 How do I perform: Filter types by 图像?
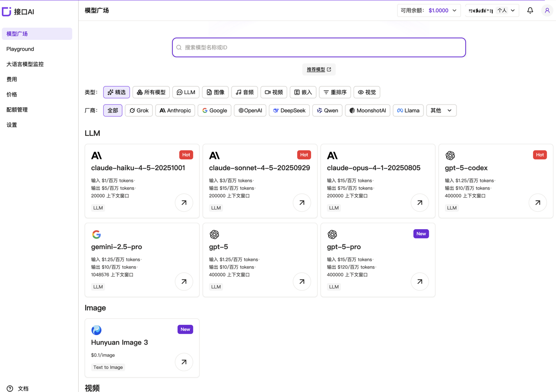click(x=215, y=92)
